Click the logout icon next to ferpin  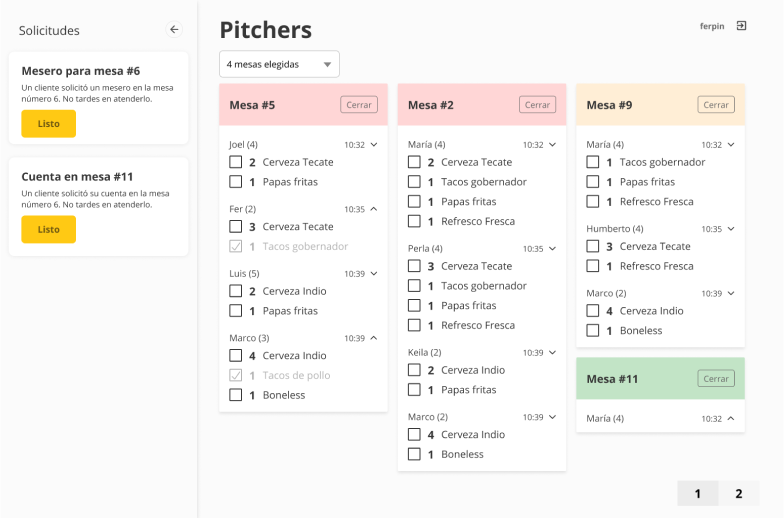coord(741,26)
